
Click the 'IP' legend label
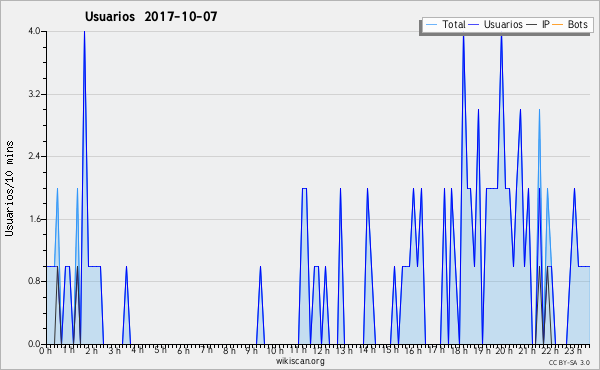click(545, 24)
